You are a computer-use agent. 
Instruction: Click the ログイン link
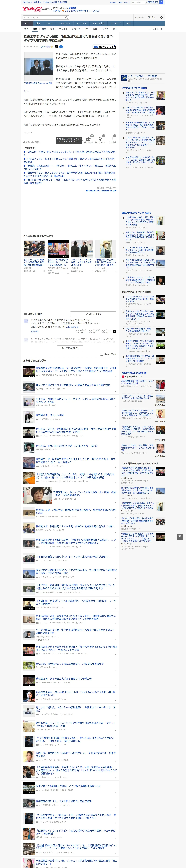[57, 11]
